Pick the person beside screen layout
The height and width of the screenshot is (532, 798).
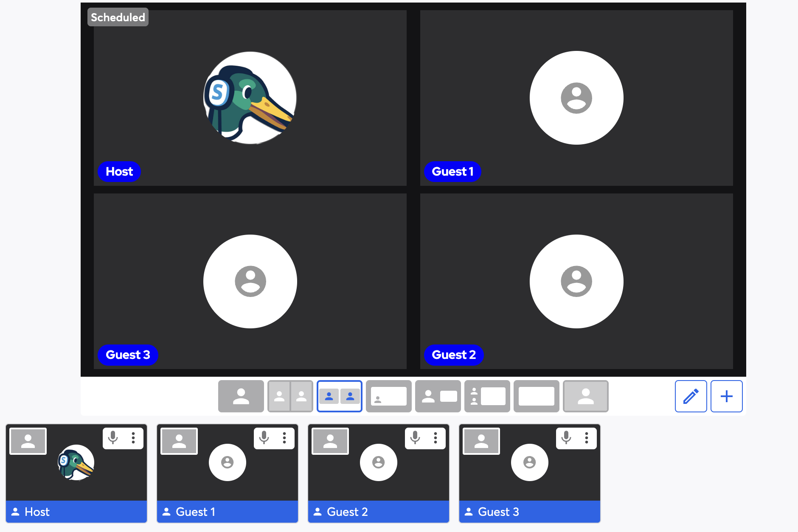[x=438, y=396]
